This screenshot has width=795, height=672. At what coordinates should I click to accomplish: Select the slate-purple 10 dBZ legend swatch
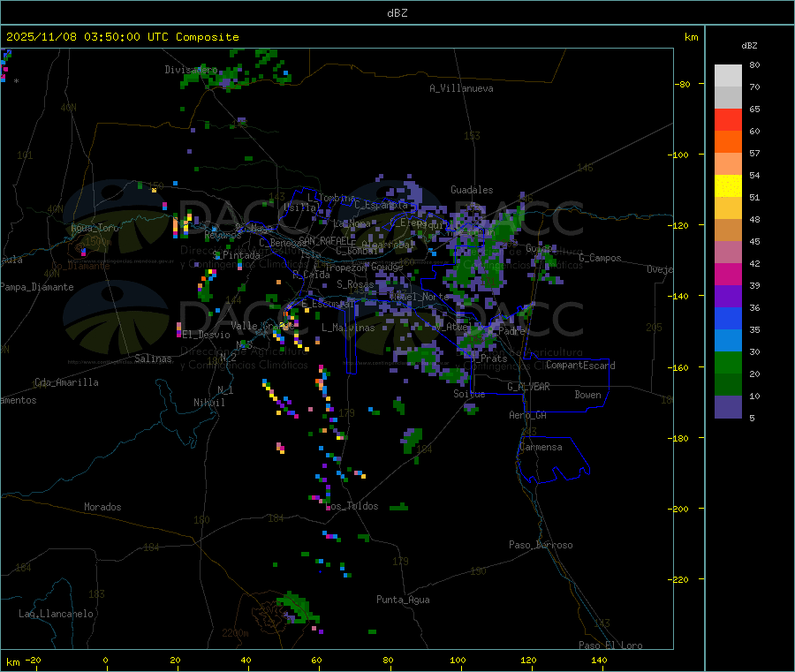point(728,407)
